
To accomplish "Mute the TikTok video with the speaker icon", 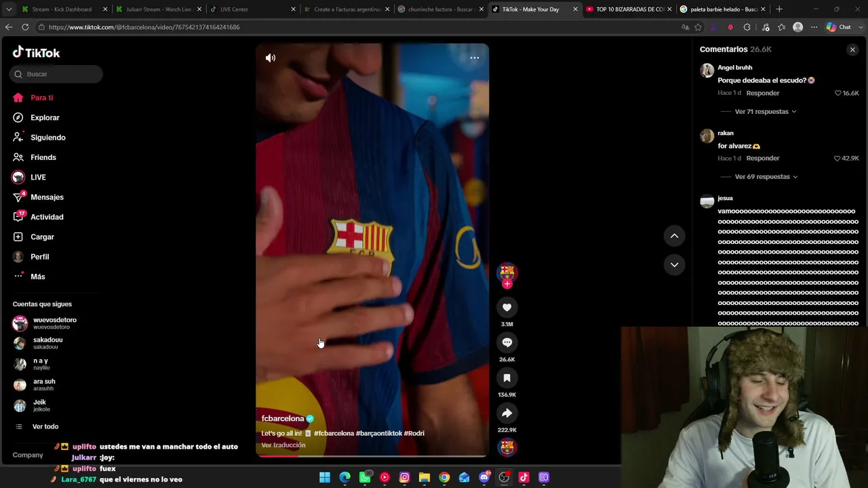I will pos(271,58).
